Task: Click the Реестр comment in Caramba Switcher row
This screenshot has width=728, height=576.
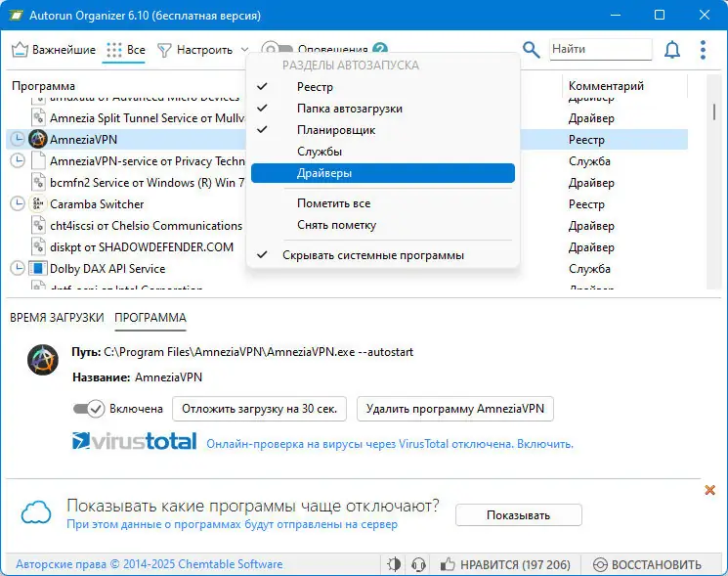Action: pyautogui.click(x=587, y=204)
